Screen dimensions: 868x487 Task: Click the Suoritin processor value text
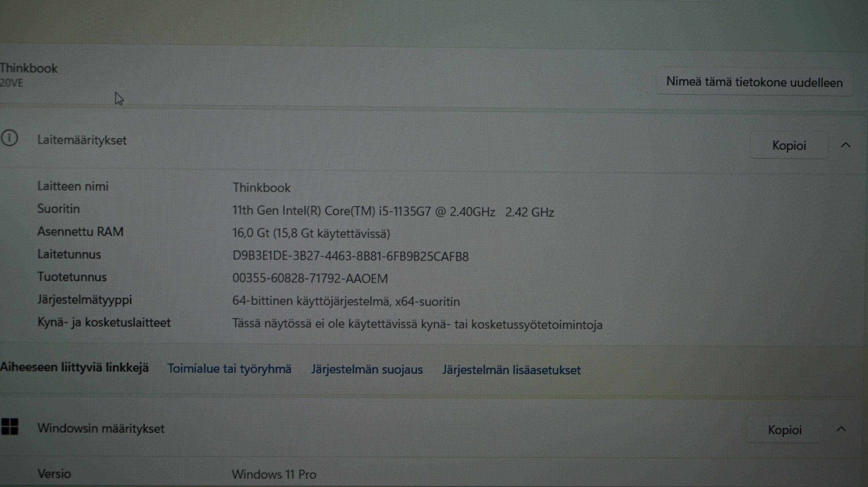tap(393, 211)
